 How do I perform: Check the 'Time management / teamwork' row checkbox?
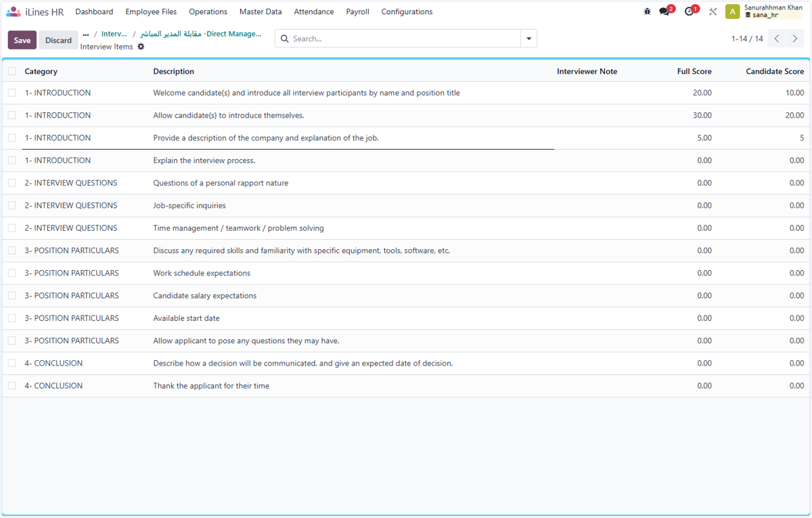12,228
